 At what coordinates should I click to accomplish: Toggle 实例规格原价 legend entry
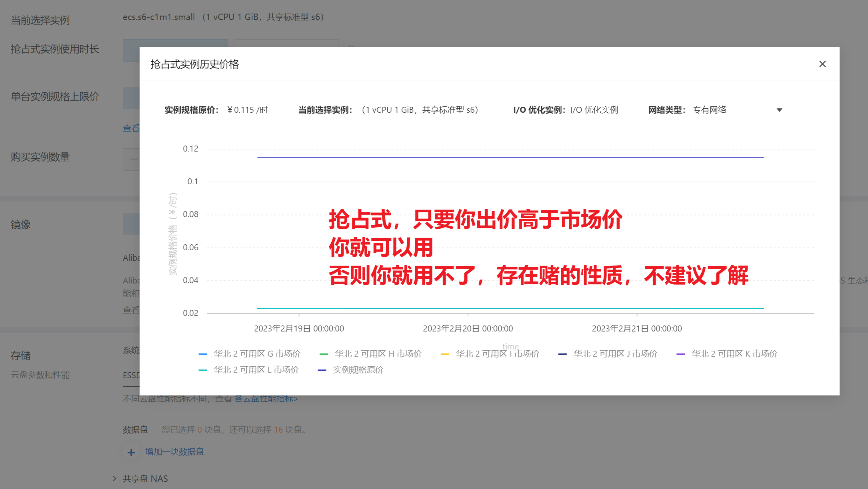coord(358,370)
